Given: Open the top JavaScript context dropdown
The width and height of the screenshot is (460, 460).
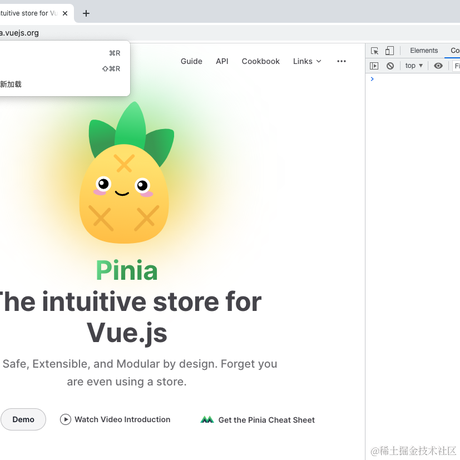Looking at the screenshot, I should pos(414,66).
